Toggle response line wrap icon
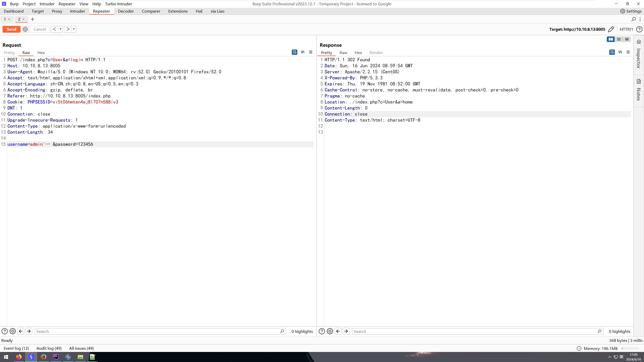Viewport: 644px width, 362px height. click(x=612, y=52)
